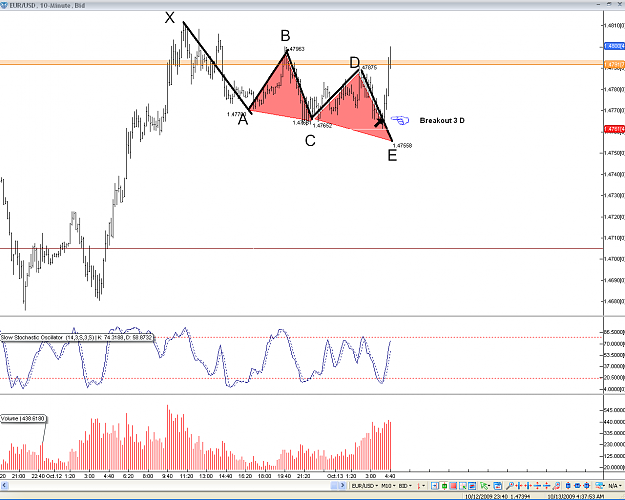Open the BID price type dropdown

pyautogui.click(x=405, y=486)
